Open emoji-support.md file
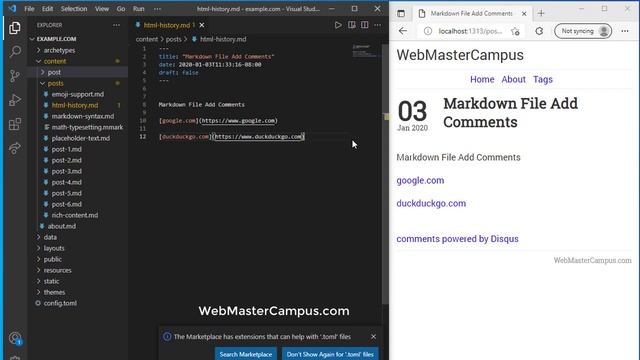640x360 pixels. pyautogui.click(x=78, y=94)
